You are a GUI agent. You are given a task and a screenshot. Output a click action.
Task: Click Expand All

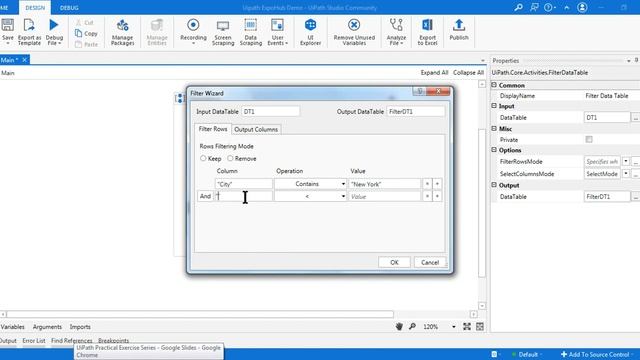[434, 72]
